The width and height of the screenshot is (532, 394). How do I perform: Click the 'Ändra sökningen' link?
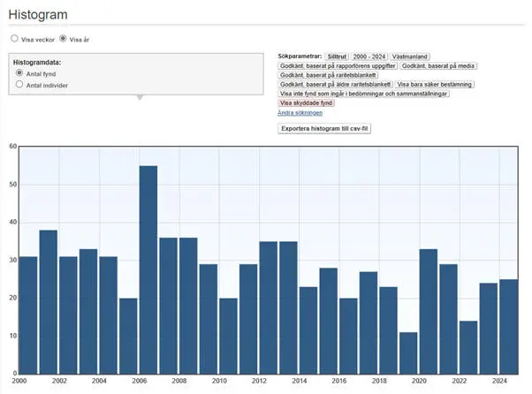pos(300,113)
